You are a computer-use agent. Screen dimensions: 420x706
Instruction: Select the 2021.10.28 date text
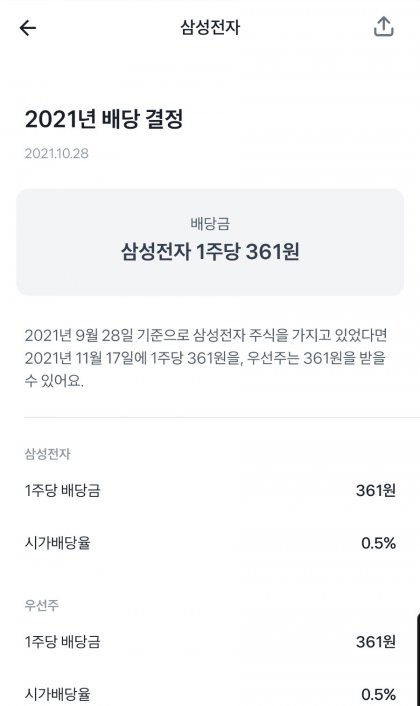click(x=56, y=154)
